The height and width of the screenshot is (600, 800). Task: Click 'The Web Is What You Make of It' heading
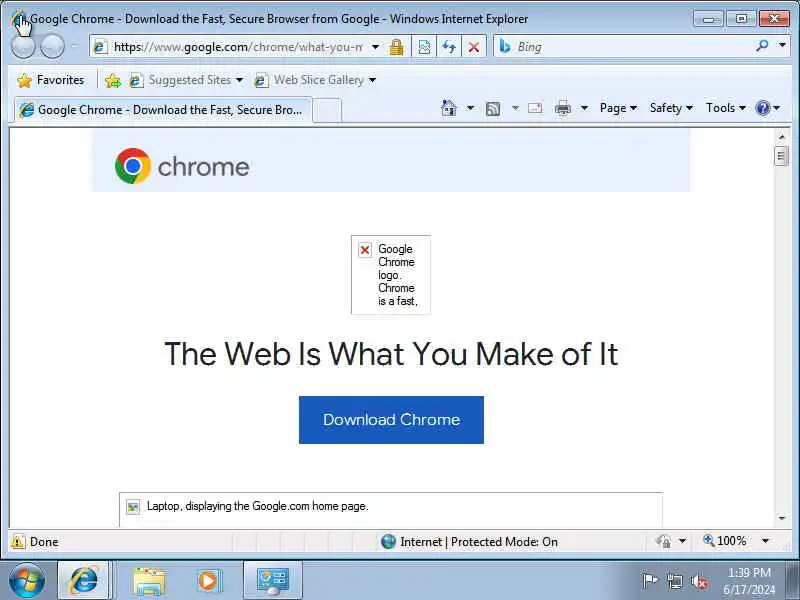tap(391, 354)
